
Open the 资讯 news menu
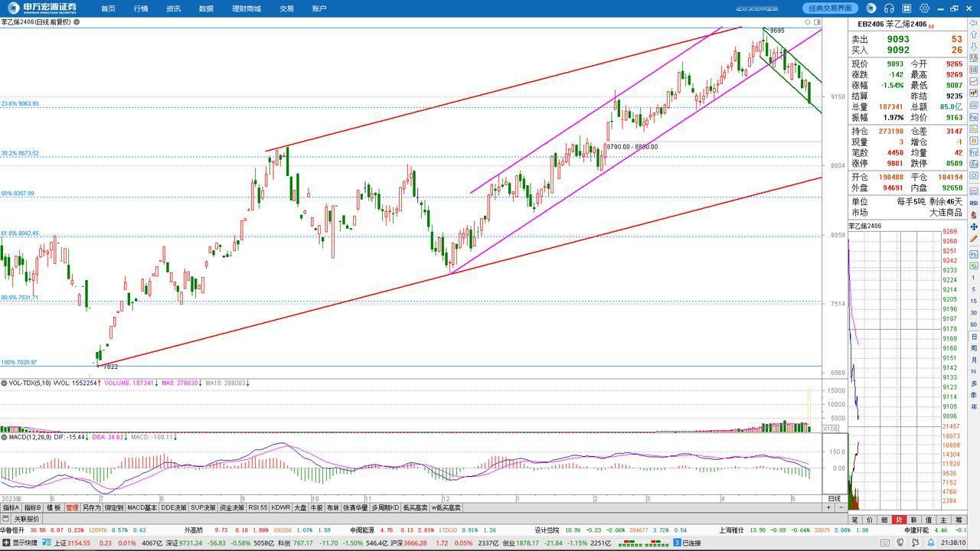pos(173,8)
